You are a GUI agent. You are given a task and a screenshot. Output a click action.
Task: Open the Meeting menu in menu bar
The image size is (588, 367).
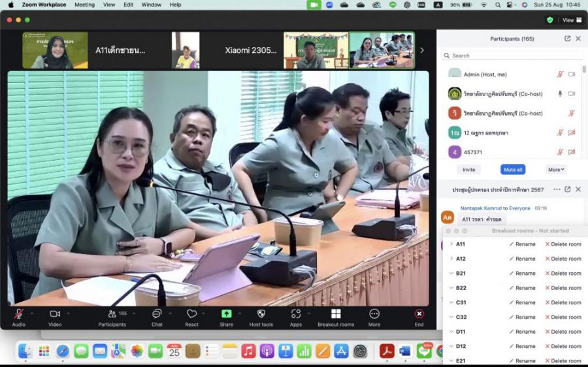(x=84, y=5)
